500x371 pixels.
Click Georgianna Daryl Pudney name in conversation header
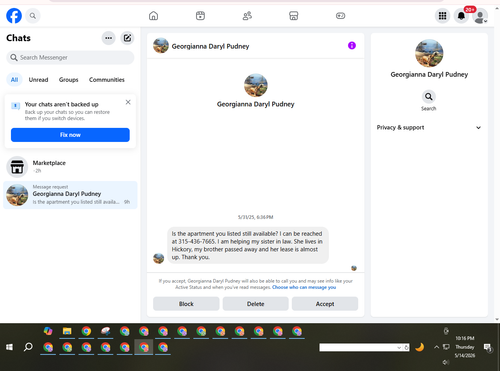pos(210,46)
